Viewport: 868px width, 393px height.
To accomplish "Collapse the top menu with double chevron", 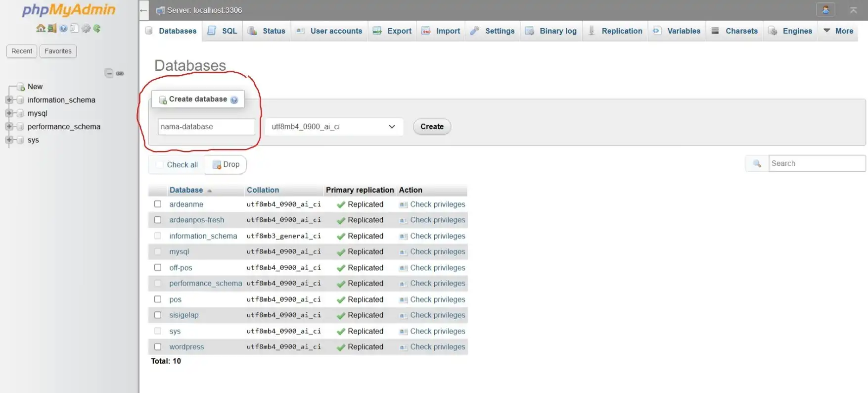I will point(853,10).
